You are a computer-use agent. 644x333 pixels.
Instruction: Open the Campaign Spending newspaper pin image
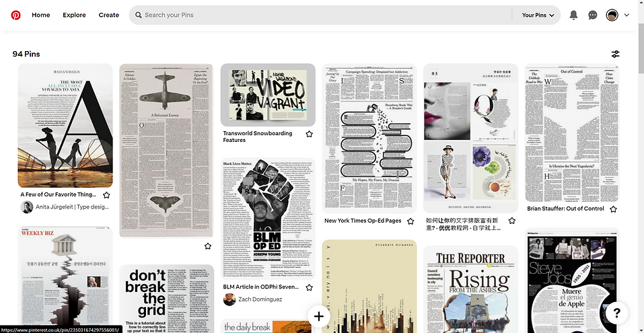click(369, 139)
